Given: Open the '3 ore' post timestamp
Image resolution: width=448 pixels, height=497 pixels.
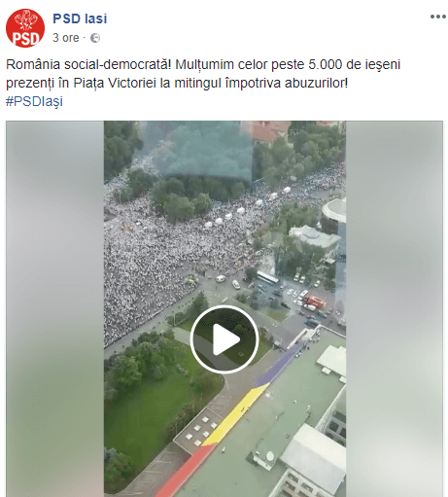Looking at the screenshot, I should 66,38.
